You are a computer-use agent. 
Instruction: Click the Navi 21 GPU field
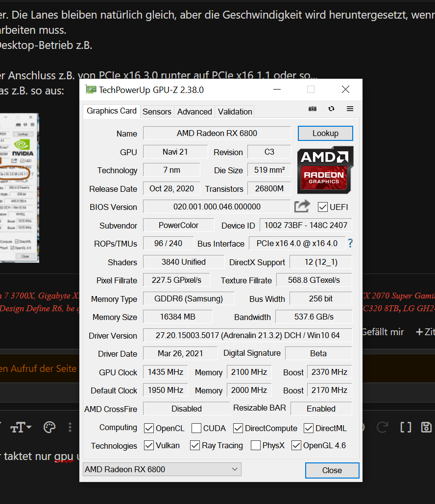[175, 152]
